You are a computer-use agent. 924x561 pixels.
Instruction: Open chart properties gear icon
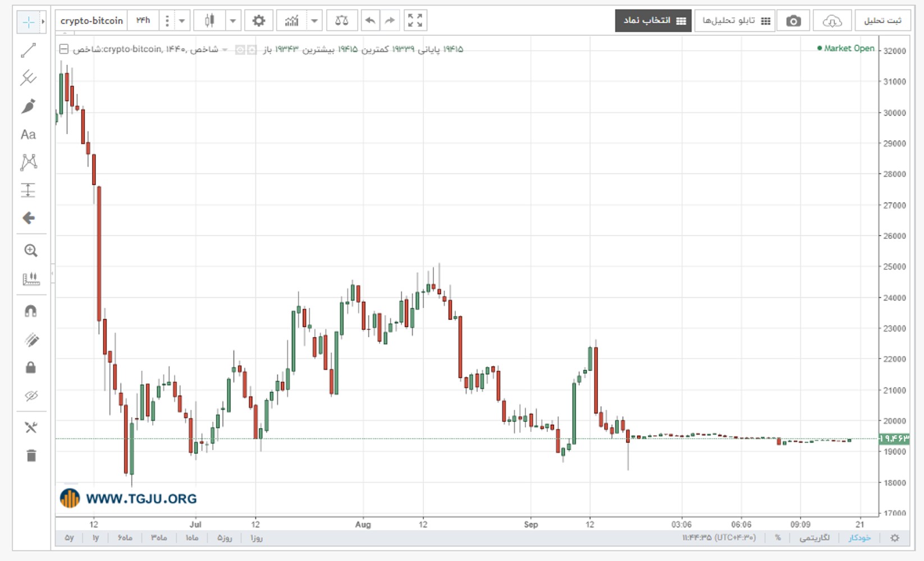[x=259, y=21]
